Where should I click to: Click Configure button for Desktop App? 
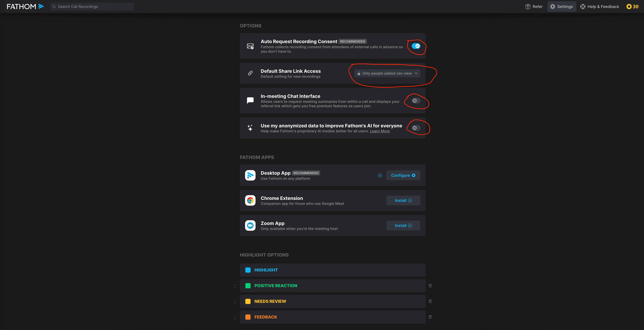(x=403, y=175)
